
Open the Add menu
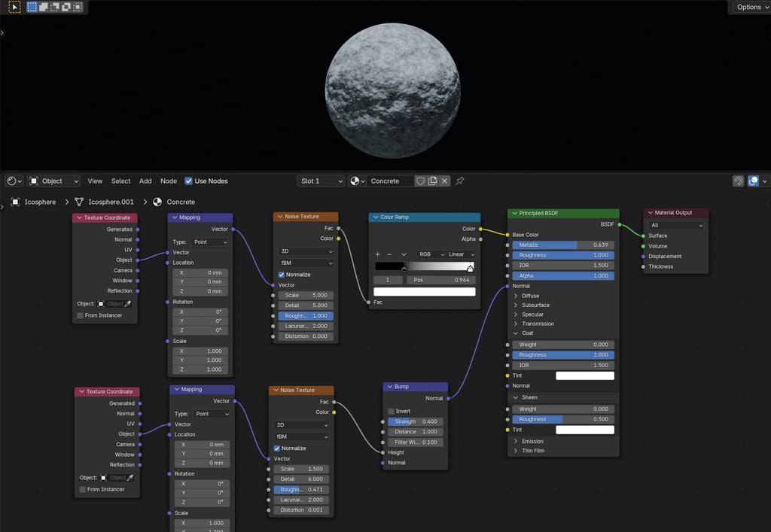point(145,181)
